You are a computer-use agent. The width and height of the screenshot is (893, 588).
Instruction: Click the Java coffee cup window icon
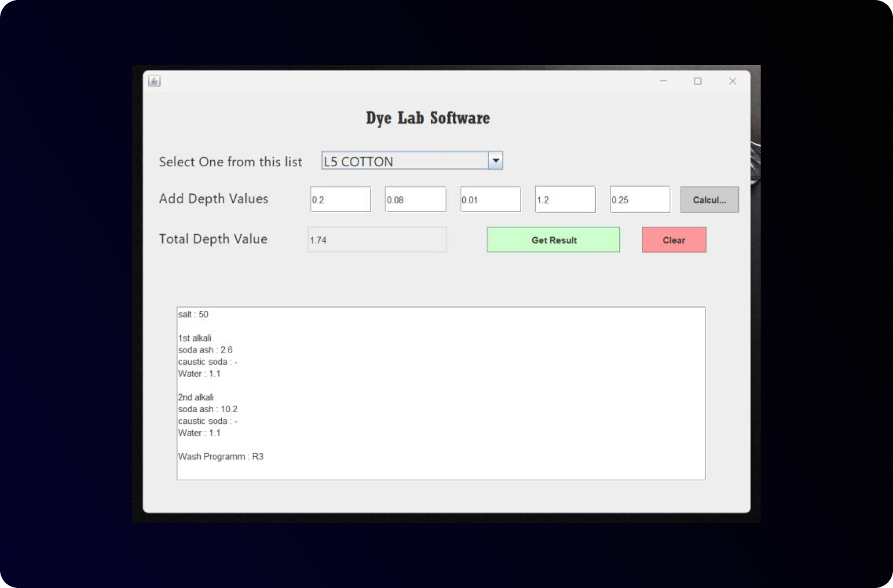(x=154, y=81)
